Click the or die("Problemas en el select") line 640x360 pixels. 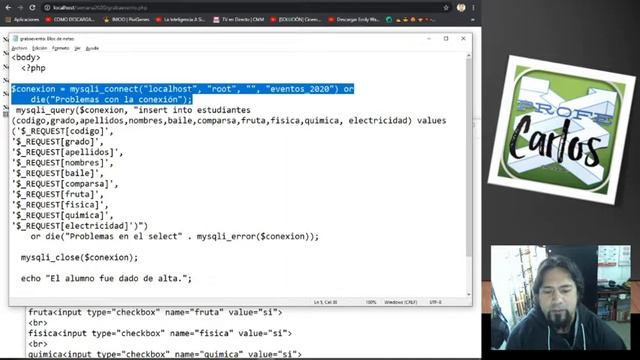click(x=175, y=237)
